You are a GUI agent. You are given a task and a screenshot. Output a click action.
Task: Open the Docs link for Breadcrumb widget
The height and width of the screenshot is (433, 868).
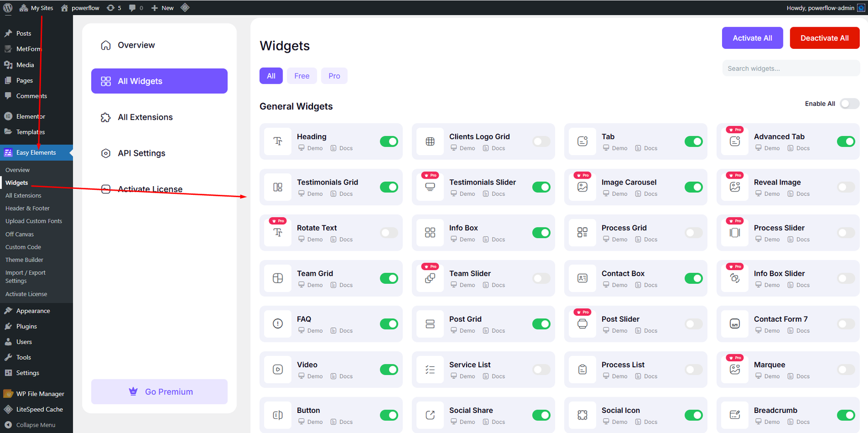pyautogui.click(x=799, y=422)
